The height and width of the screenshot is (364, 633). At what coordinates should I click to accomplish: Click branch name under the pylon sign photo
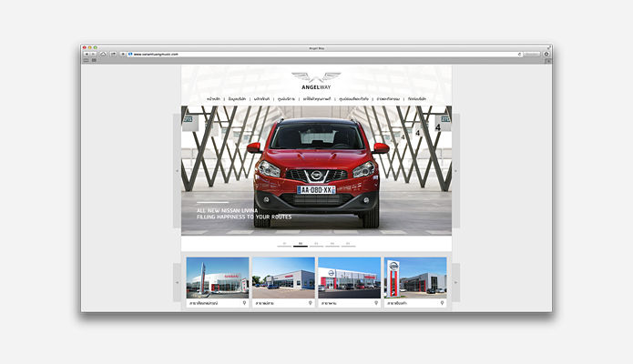(397, 303)
